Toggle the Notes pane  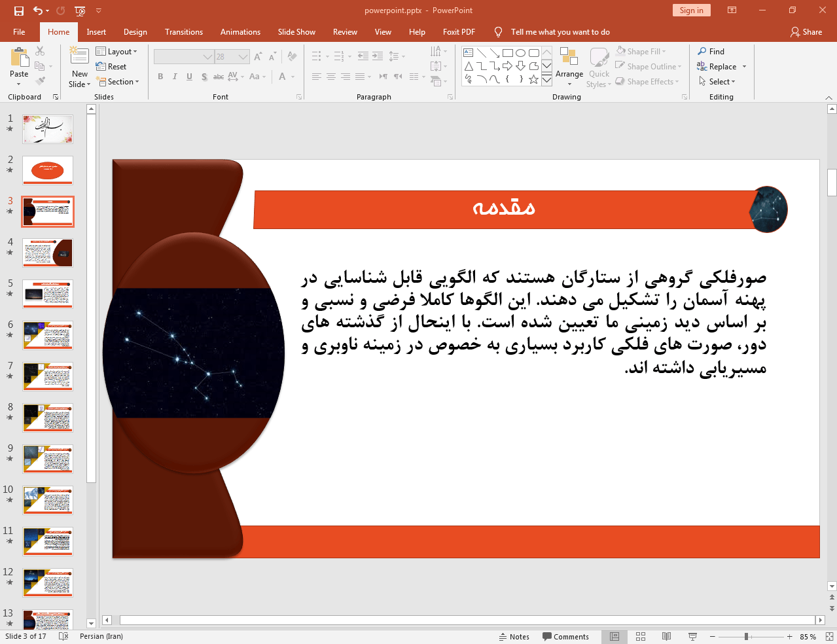point(514,636)
